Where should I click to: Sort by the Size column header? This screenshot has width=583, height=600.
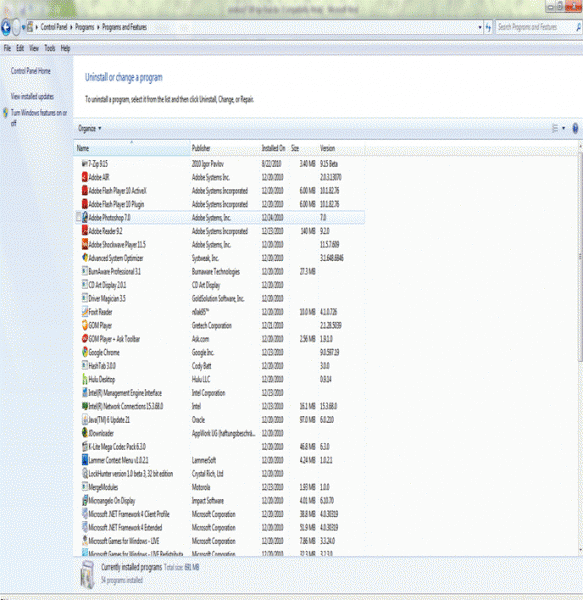pos(303,148)
